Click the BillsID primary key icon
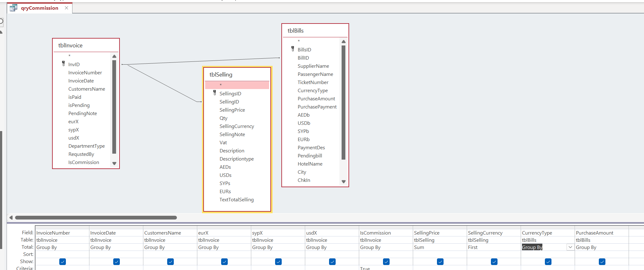The image size is (644, 270). pyautogui.click(x=293, y=49)
